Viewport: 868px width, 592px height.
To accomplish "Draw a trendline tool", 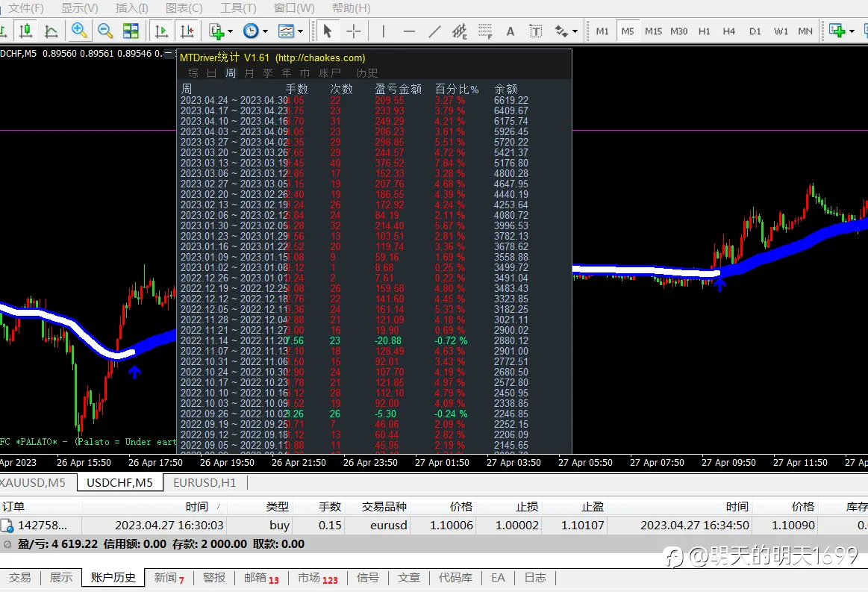I will 434,31.
